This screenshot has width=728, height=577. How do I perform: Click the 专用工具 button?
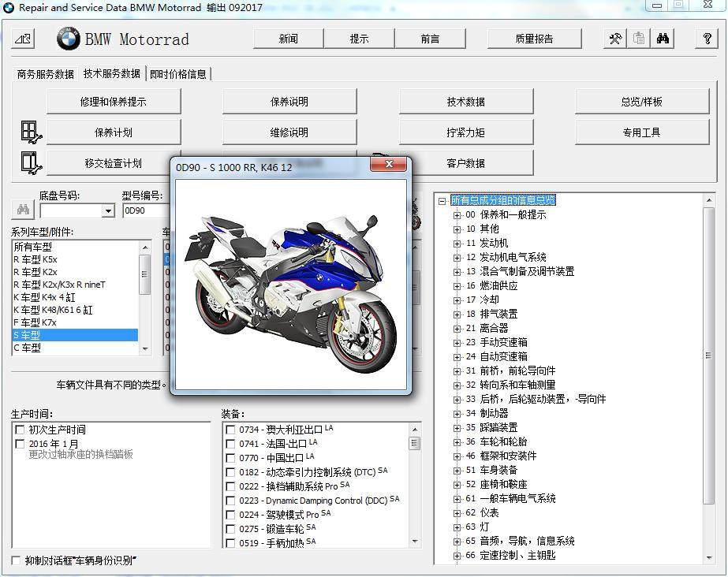642,132
